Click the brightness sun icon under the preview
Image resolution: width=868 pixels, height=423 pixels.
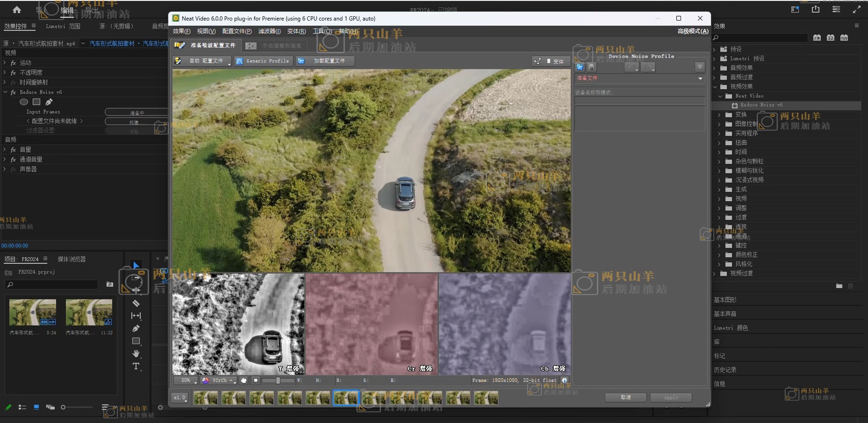pyautogui.click(x=256, y=381)
